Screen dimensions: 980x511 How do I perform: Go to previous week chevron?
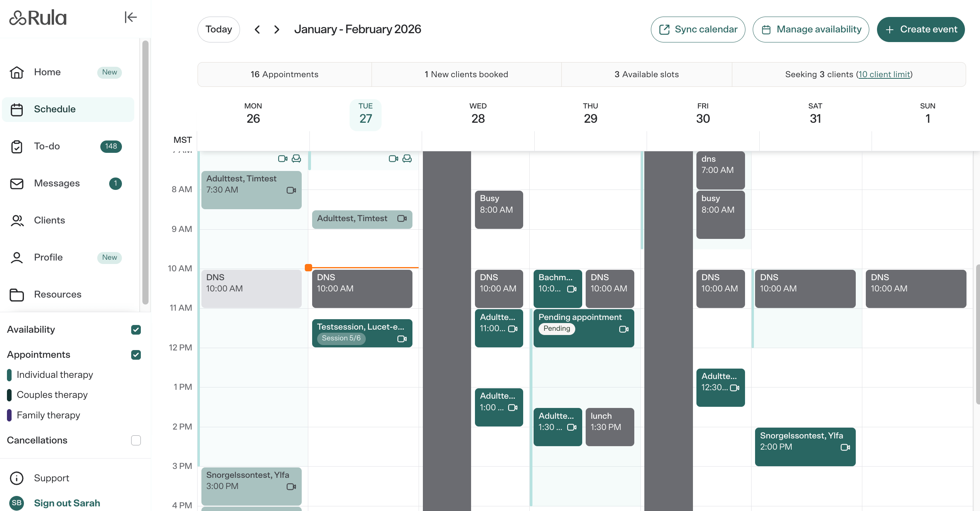click(x=257, y=29)
